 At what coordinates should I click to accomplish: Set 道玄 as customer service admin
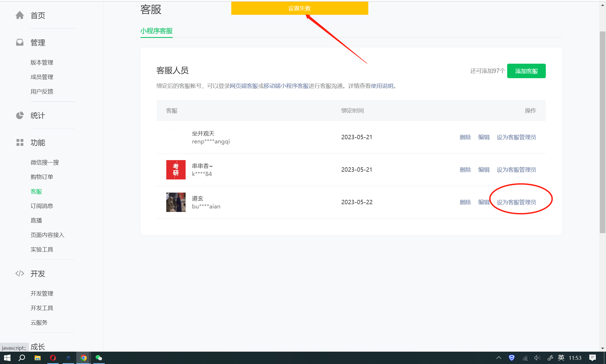coord(516,202)
